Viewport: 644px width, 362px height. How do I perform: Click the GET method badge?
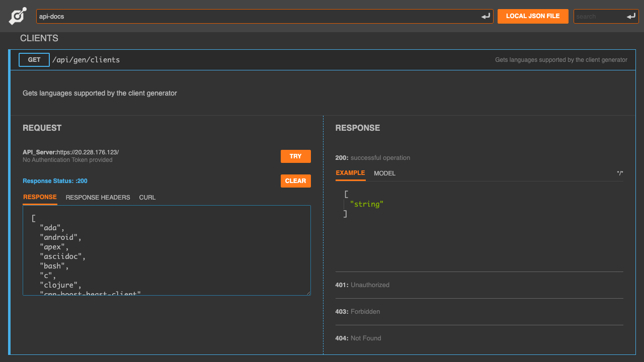[34, 60]
